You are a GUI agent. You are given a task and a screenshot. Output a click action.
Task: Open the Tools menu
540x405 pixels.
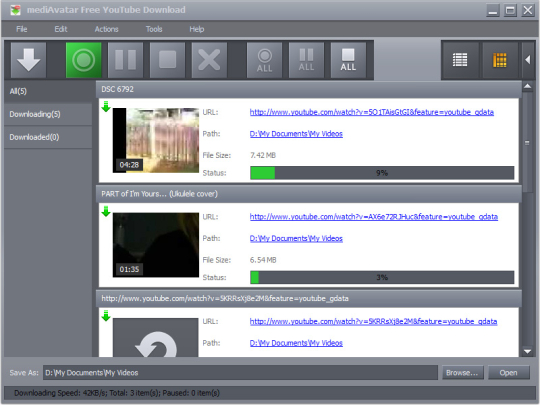[x=154, y=29]
